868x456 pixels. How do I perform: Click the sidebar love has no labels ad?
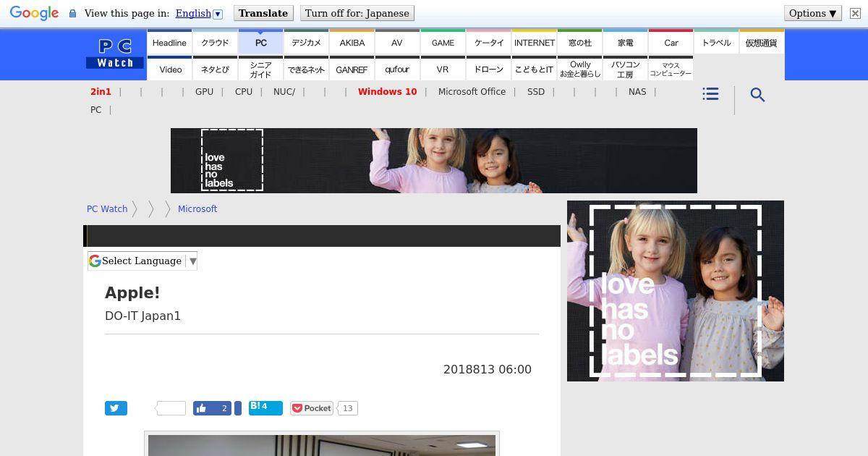tap(676, 291)
